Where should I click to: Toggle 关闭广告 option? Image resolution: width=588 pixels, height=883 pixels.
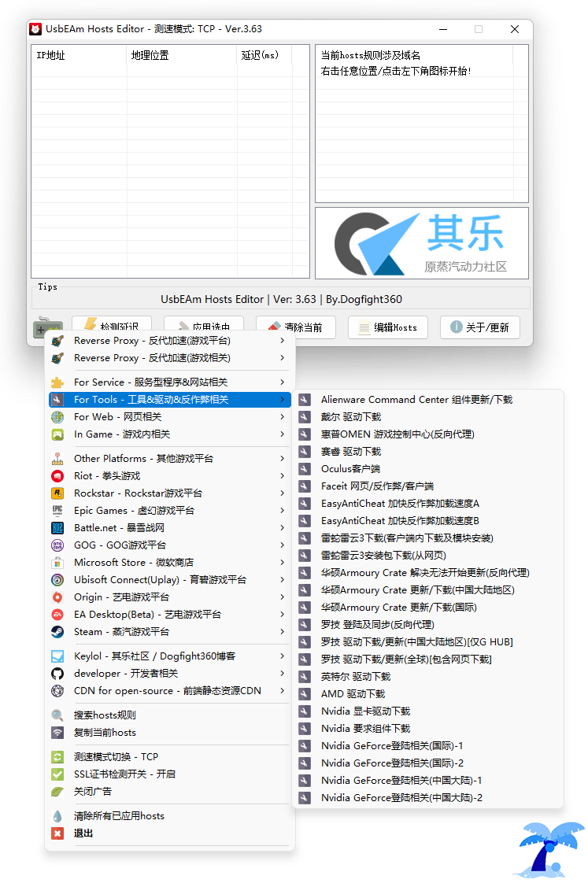170,791
